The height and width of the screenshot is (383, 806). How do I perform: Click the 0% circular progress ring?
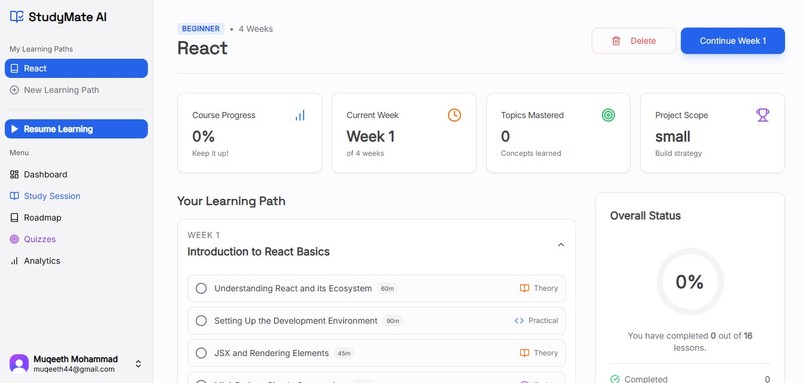[690, 282]
